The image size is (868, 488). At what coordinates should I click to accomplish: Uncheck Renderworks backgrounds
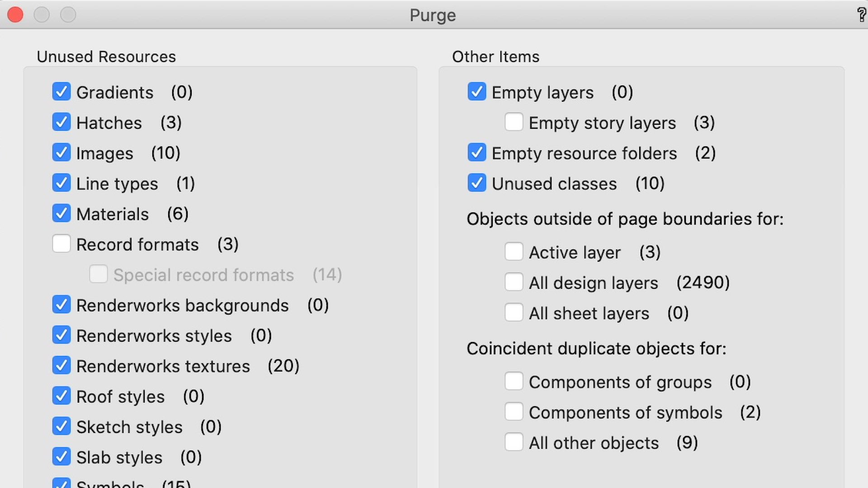click(61, 305)
